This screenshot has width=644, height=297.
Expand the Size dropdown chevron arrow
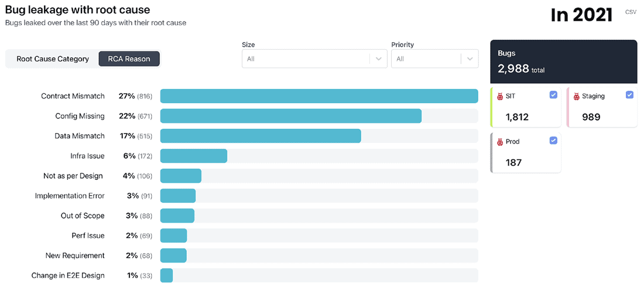pos(378,59)
